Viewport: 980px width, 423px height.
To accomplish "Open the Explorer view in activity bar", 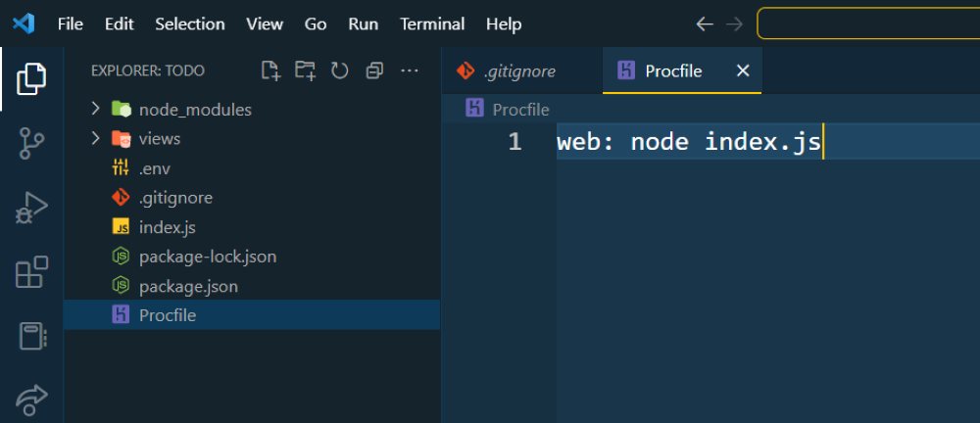I will [x=31, y=79].
